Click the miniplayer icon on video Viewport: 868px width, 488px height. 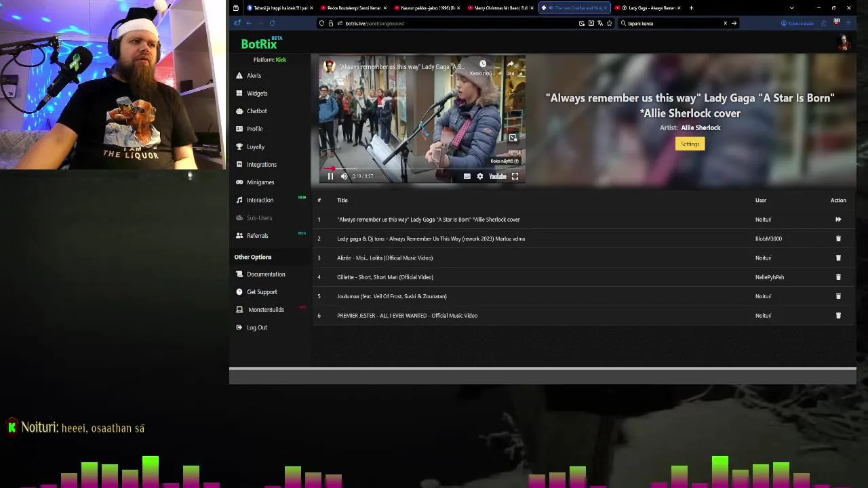[513, 138]
